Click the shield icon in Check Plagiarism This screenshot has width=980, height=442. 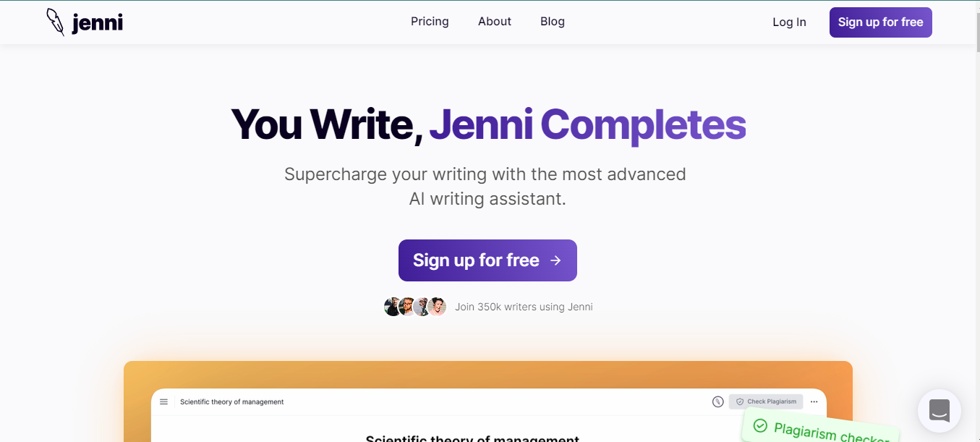pos(740,401)
